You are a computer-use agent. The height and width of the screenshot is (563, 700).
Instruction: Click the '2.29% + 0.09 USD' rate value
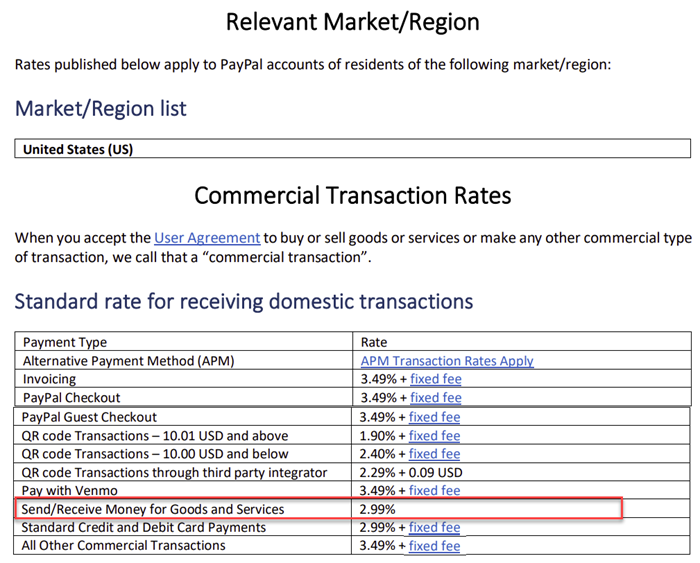(x=411, y=472)
